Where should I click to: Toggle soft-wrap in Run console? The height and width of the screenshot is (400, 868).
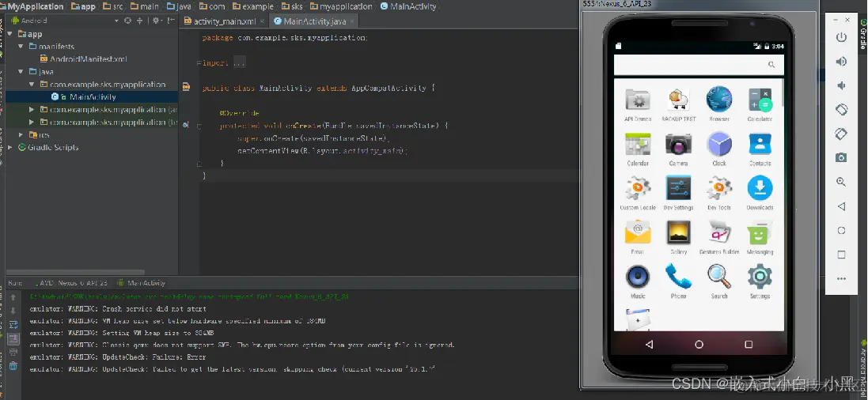point(13,325)
